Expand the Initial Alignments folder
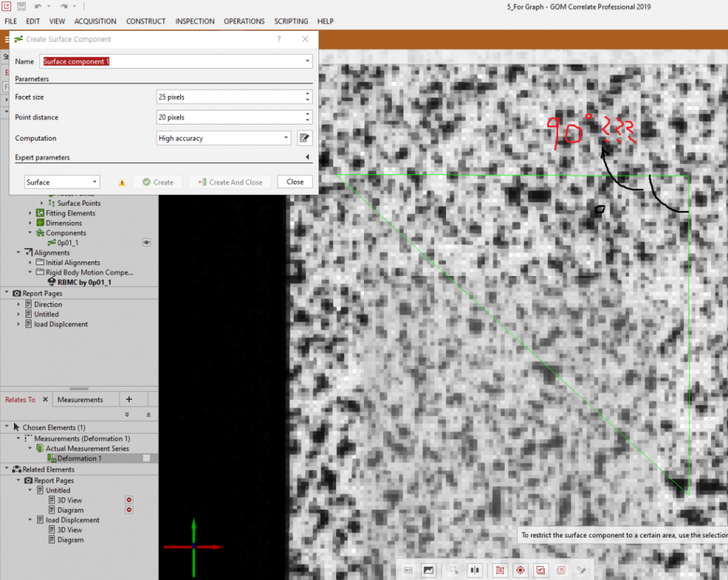 pos(31,262)
